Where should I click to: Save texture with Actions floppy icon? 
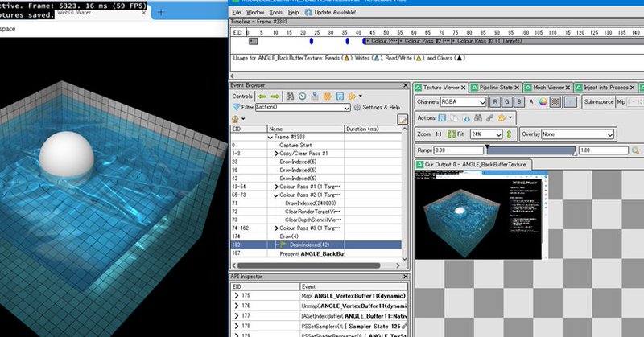tap(441, 118)
